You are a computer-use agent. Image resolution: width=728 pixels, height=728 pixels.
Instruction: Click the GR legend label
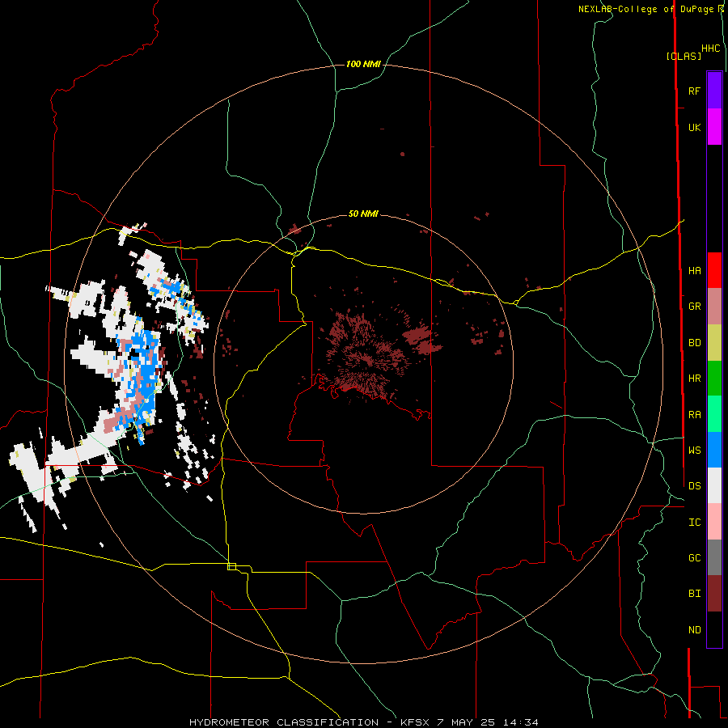pyautogui.click(x=694, y=307)
